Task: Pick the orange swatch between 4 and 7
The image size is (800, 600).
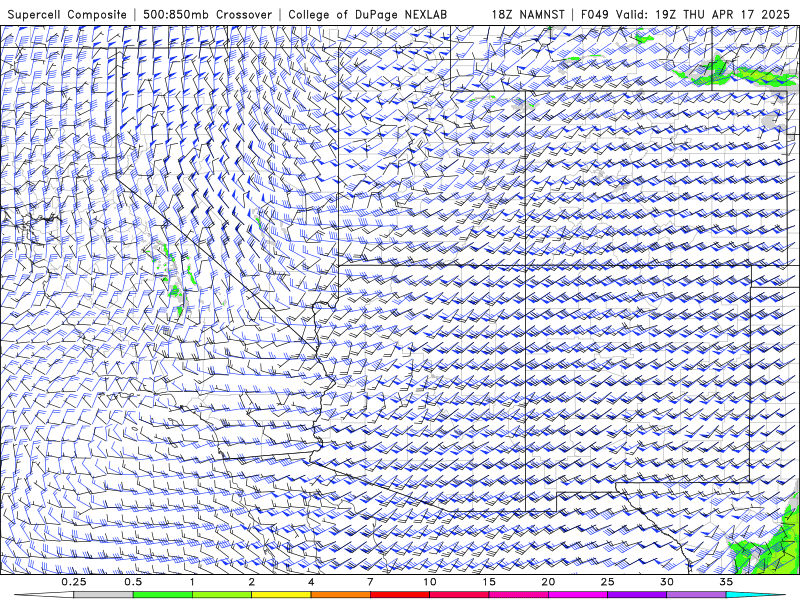Action: (341, 595)
